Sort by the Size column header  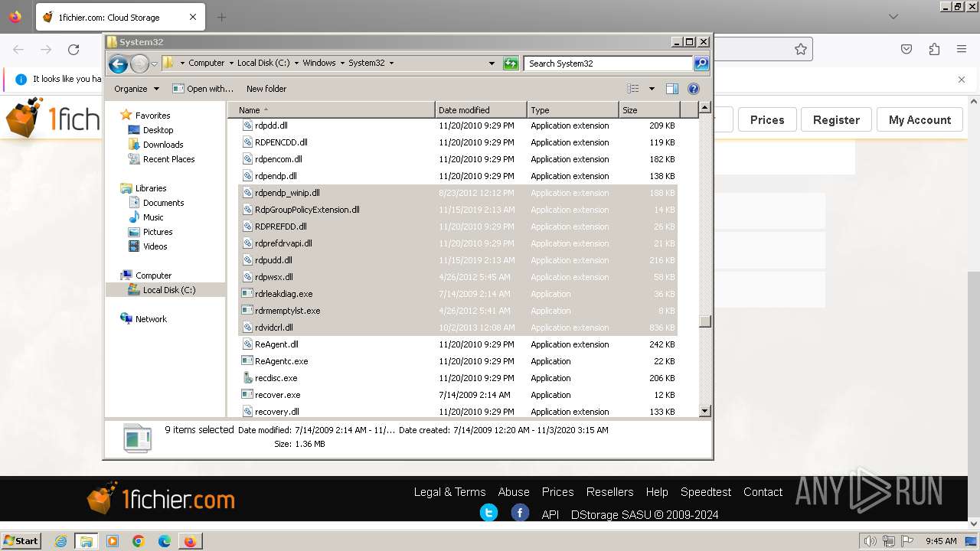[x=649, y=110]
